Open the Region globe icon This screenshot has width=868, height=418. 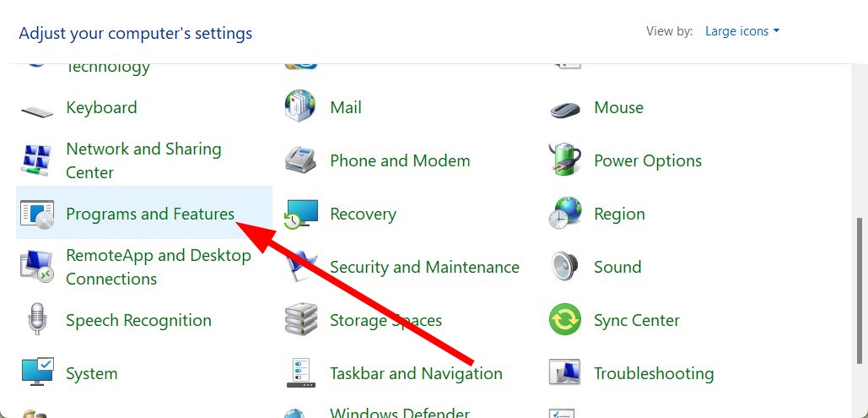565,214
